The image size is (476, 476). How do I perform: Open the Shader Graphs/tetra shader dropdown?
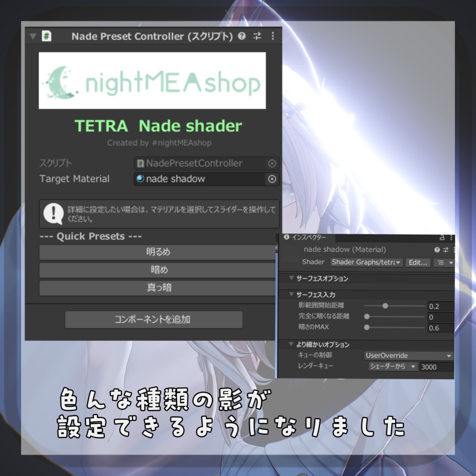(x=366, y=262)
